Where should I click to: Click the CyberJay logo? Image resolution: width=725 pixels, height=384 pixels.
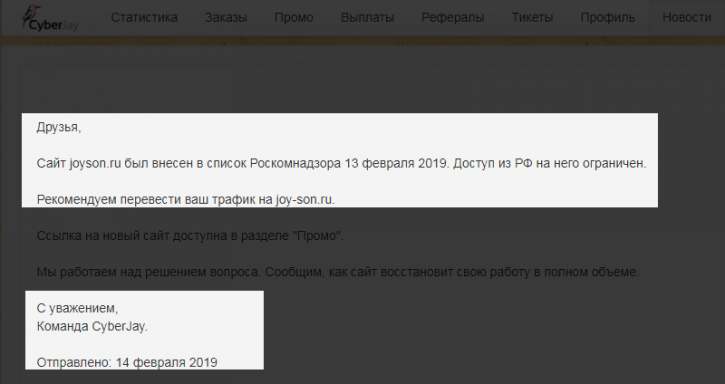[50, 19]
